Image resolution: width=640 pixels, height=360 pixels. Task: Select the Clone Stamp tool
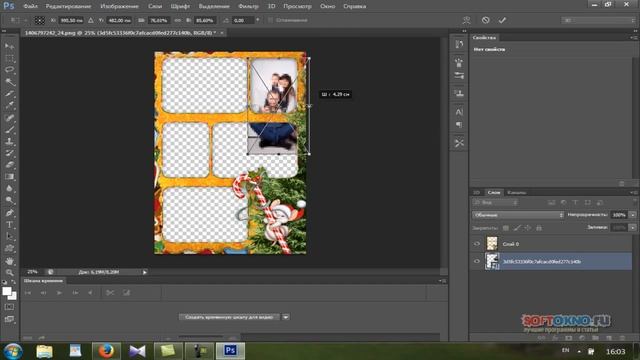point(9,141)
